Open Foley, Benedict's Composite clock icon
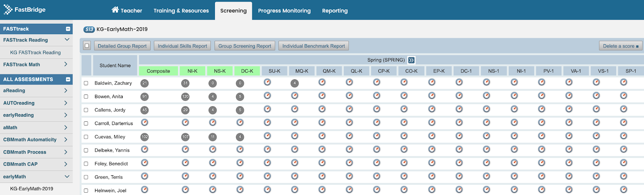 pos(144,163)
